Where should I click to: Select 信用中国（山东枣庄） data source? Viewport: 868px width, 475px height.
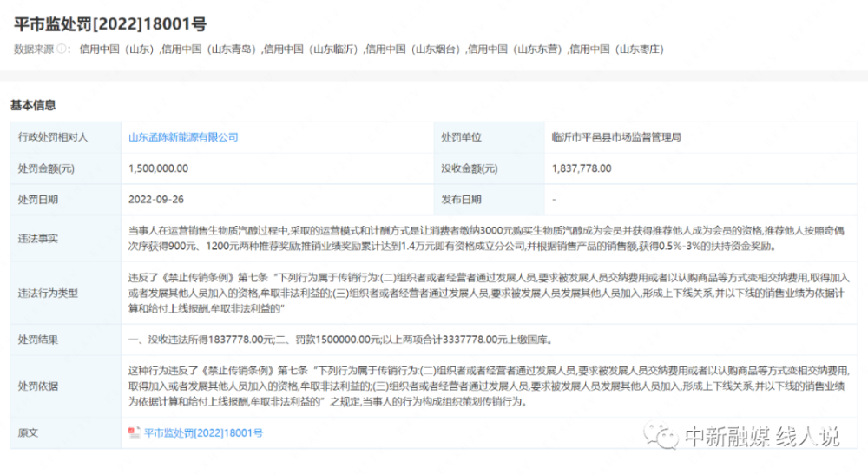click(616, 49)
